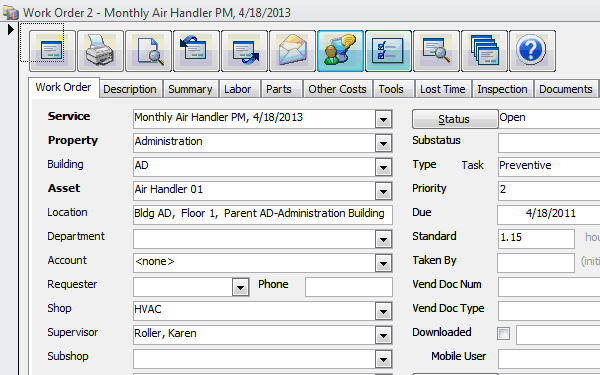The height and width of the screenshot is (375, 600).
Task: Click the Location text field
Action: coord(263,215)
